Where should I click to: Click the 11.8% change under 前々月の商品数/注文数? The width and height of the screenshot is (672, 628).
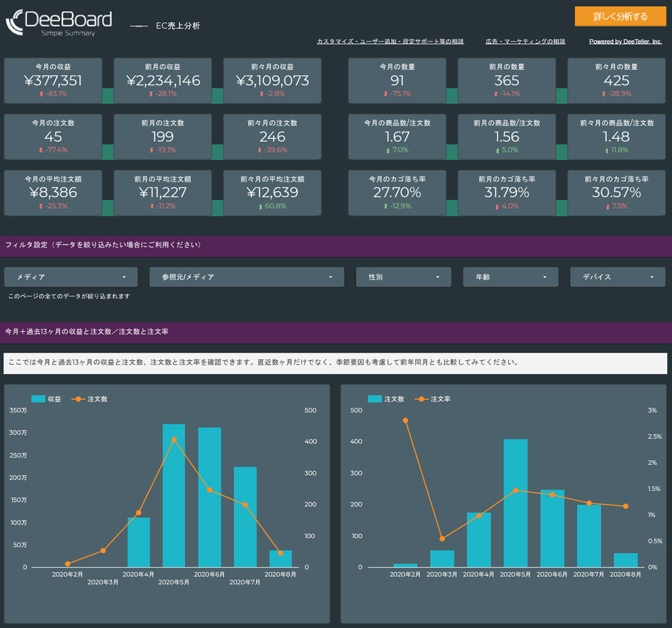point(616,150)
